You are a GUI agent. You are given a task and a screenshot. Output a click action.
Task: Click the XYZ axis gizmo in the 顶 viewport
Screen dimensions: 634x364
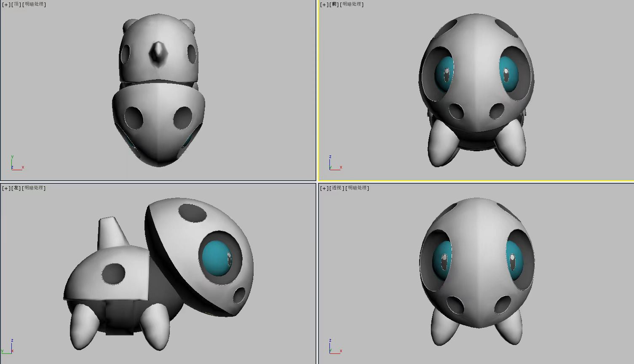pyautogui.click(x=16, y=164)
